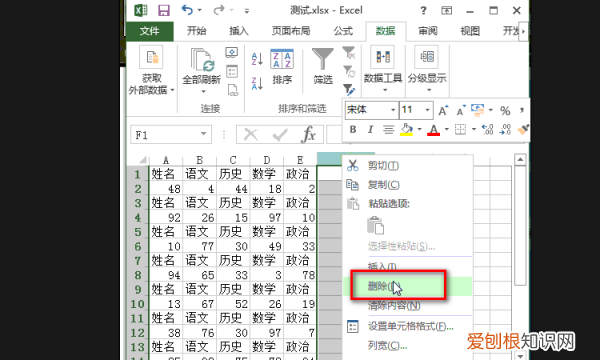Redo the last undone action

pyautogui.click(x=219, y=10)
